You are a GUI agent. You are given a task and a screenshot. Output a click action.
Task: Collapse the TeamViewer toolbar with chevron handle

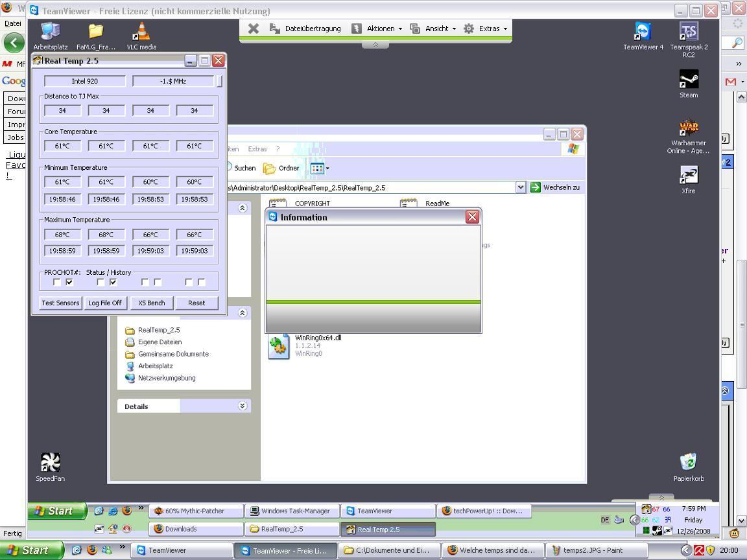(375, 45)
